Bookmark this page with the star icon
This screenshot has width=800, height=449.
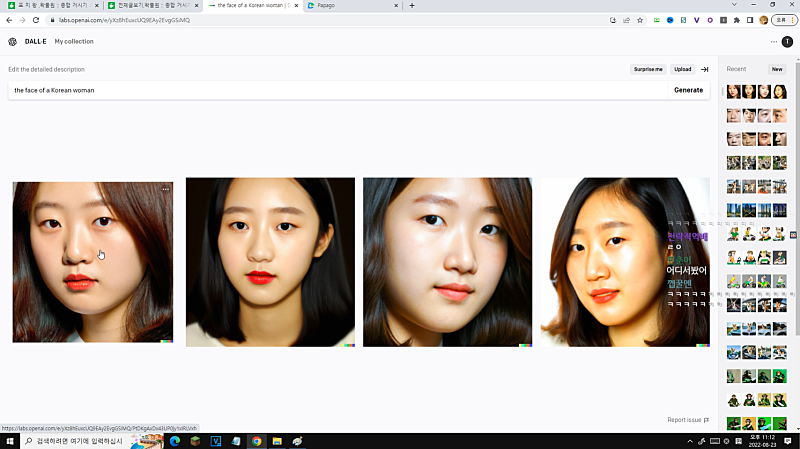tap(640, 20)
